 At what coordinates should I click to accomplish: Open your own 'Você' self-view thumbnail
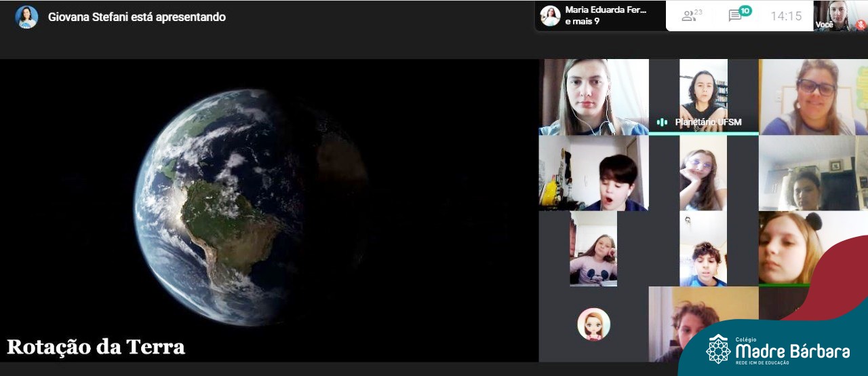pos(840,16)
